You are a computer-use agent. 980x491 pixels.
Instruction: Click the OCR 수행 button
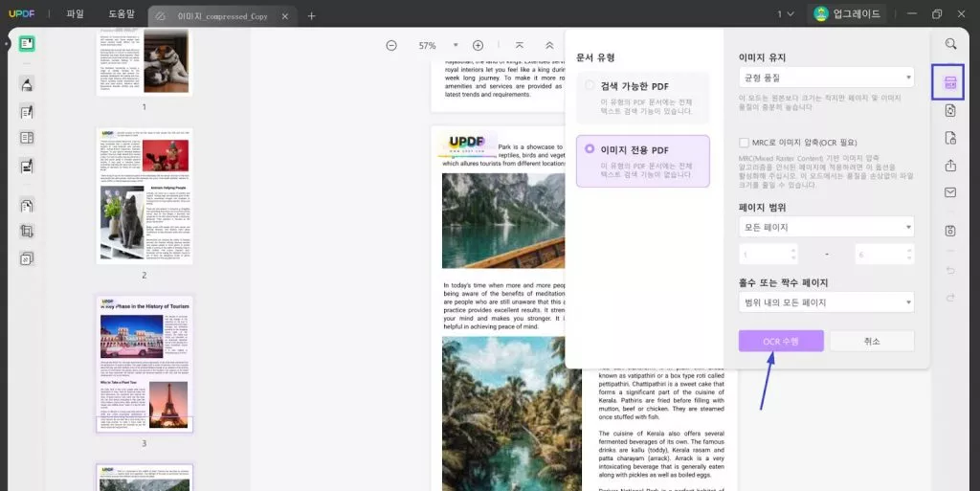pos(781,341)
